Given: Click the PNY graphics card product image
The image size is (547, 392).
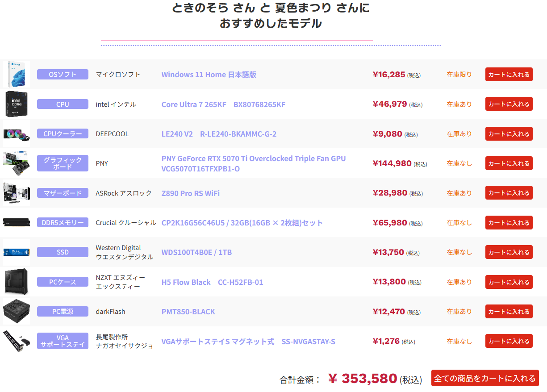Looking at the screenshot, I should click(x=17, y=163).
